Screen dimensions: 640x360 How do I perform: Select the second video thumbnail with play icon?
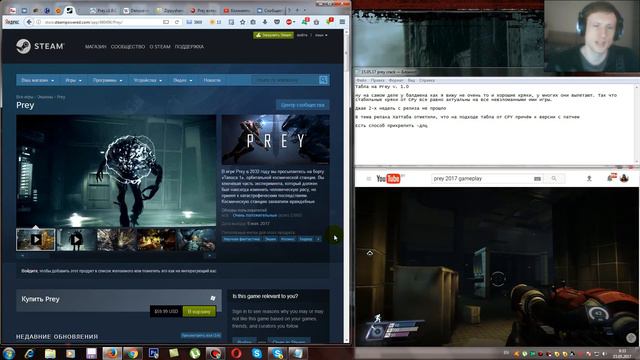pyautogui.click(x=76, y=239)
